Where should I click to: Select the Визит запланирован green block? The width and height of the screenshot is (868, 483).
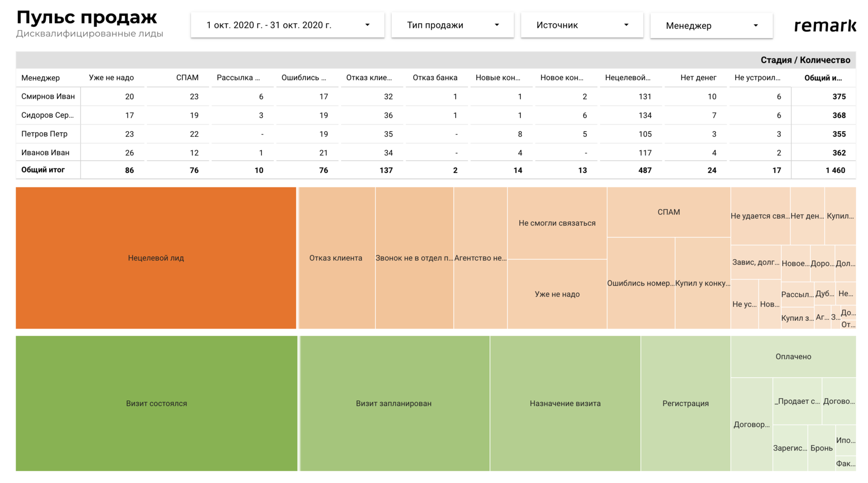click(394, 403)
